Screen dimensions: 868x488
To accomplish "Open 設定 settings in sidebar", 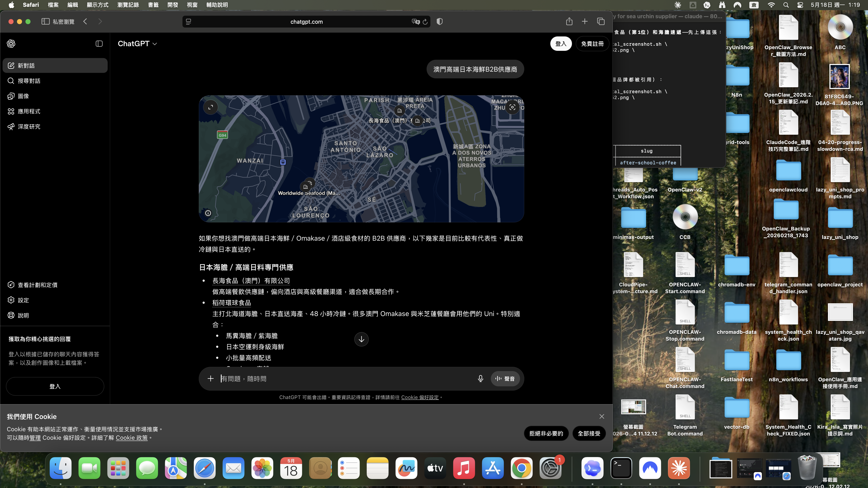I will [x=55, y=300].
